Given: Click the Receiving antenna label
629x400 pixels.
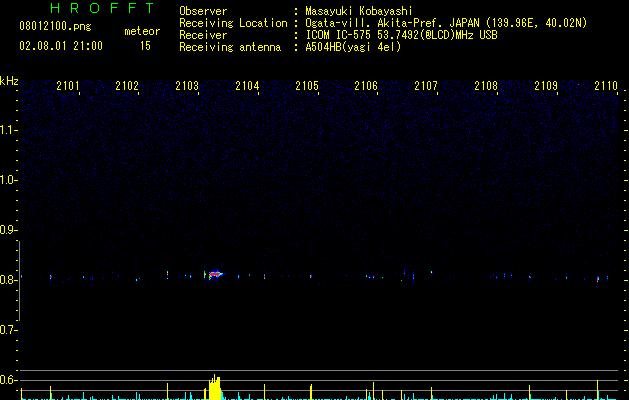Looking at the screenshot, I should coord(230,47).
